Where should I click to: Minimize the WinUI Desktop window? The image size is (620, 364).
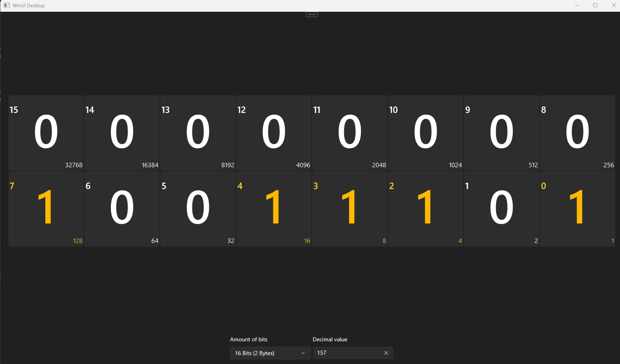[577, 5]
